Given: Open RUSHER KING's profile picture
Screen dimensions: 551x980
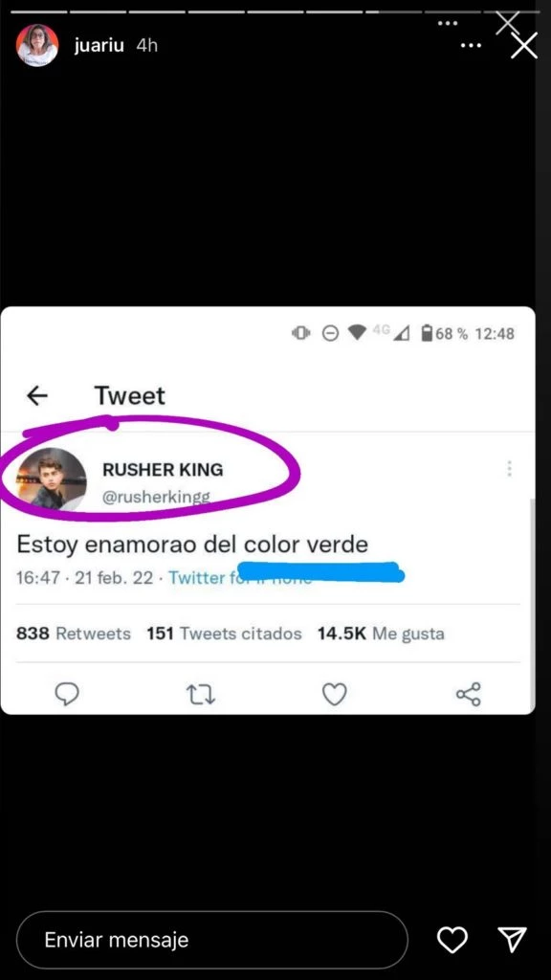Looking at the screenshot, I should [x=52, y=480].
